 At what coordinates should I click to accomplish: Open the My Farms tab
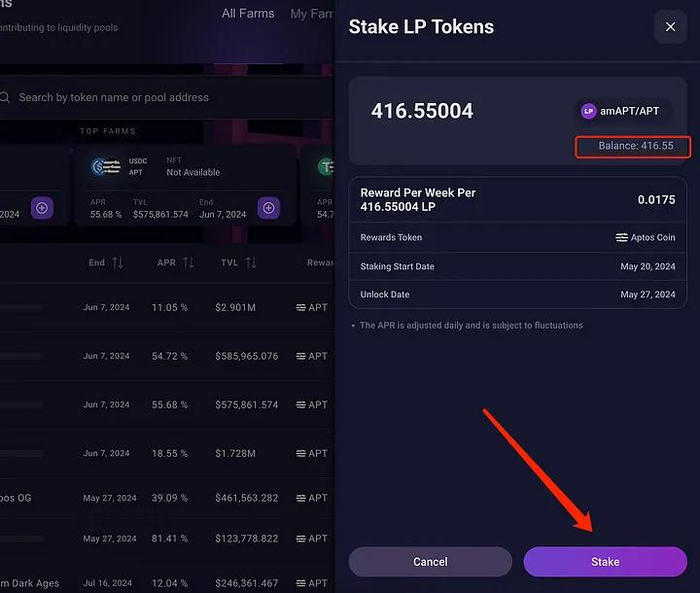click(311, 13)
